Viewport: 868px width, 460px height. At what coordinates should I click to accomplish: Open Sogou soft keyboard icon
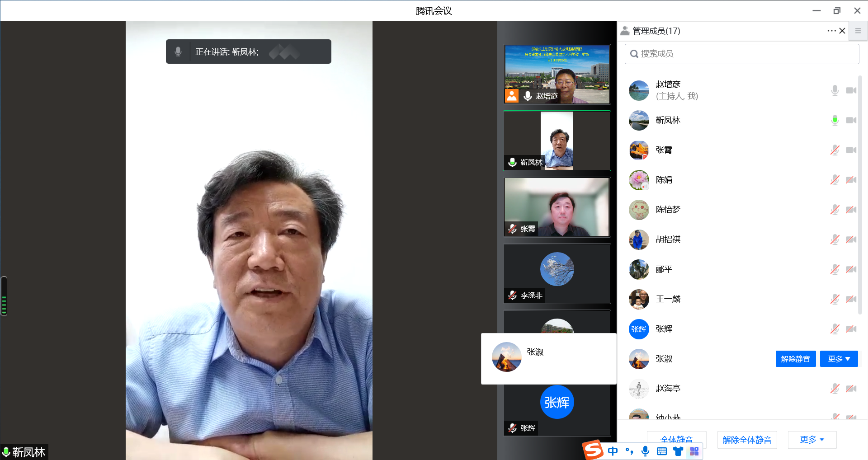coord(662,451)
